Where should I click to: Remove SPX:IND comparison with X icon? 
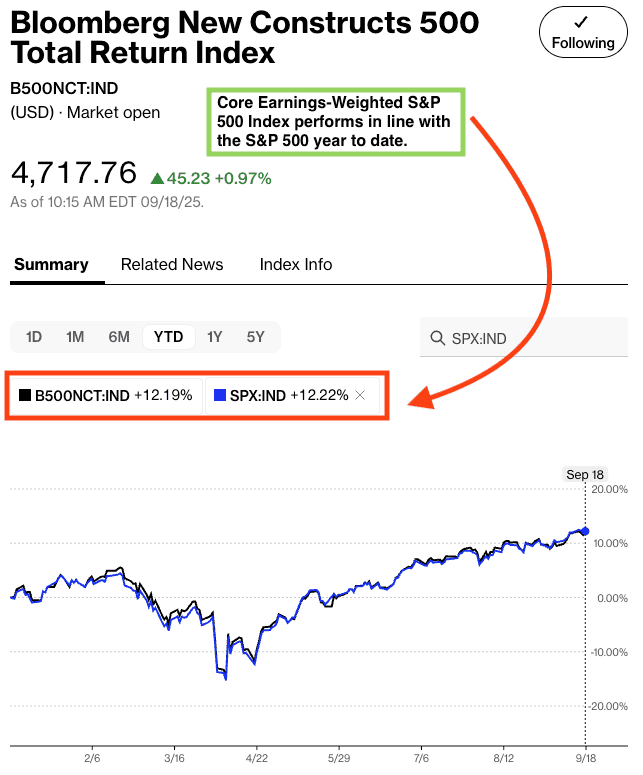[361, 395]
